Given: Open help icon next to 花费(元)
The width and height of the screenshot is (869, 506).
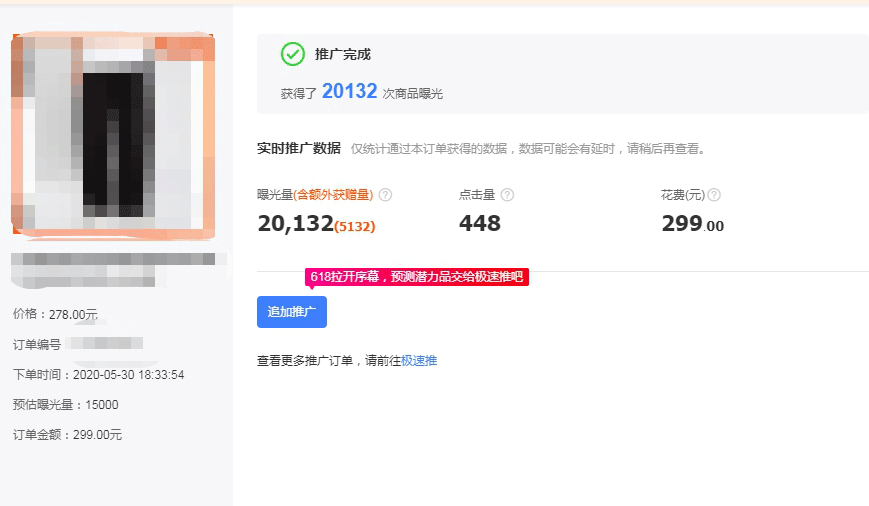Looking at the screenshot, I should point(714,195).
